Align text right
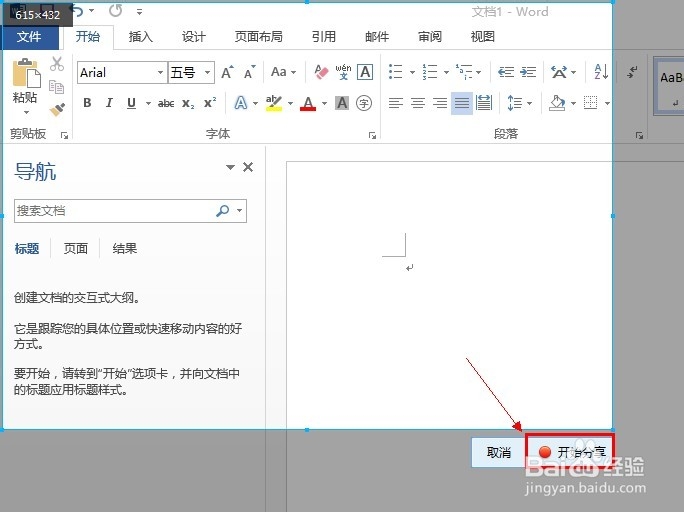This screenshot has width=684, height=512. (440, 103)
